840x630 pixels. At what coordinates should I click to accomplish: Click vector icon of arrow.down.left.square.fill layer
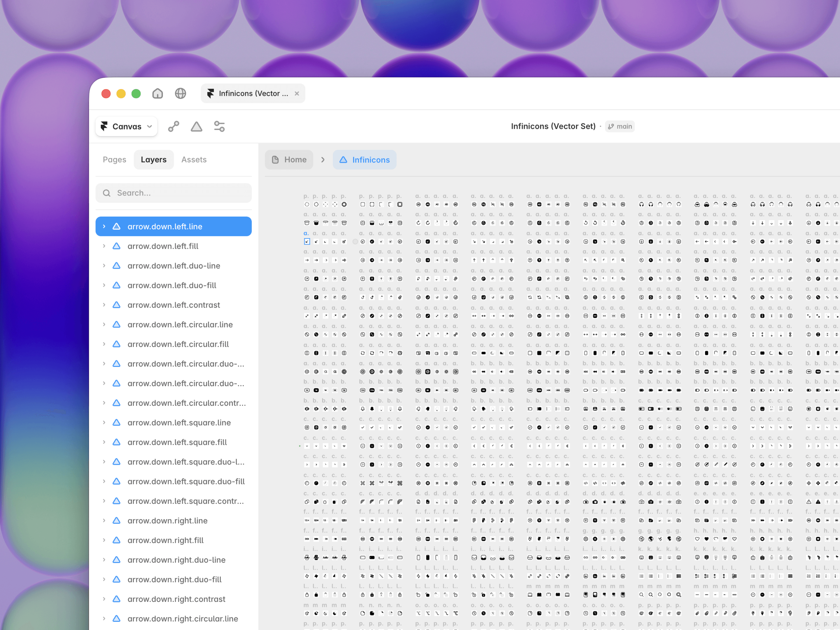click(x=117, y=442)
